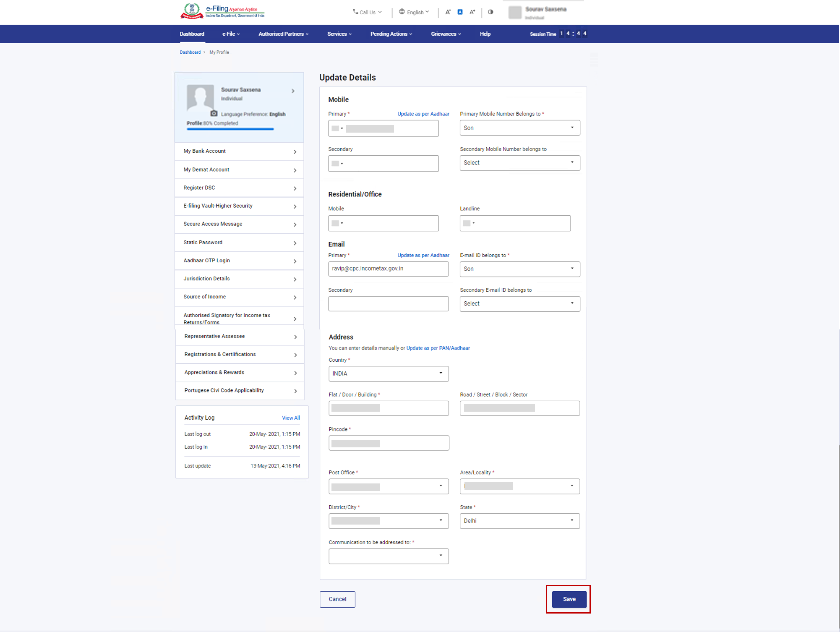
Task: Open the Services menu tab
Action: (339, 34)
